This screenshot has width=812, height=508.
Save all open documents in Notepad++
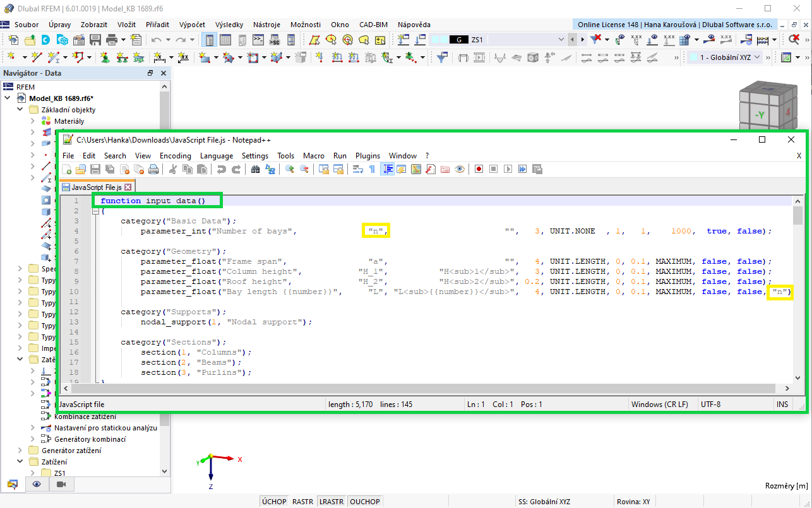click(x=110, y=168)
